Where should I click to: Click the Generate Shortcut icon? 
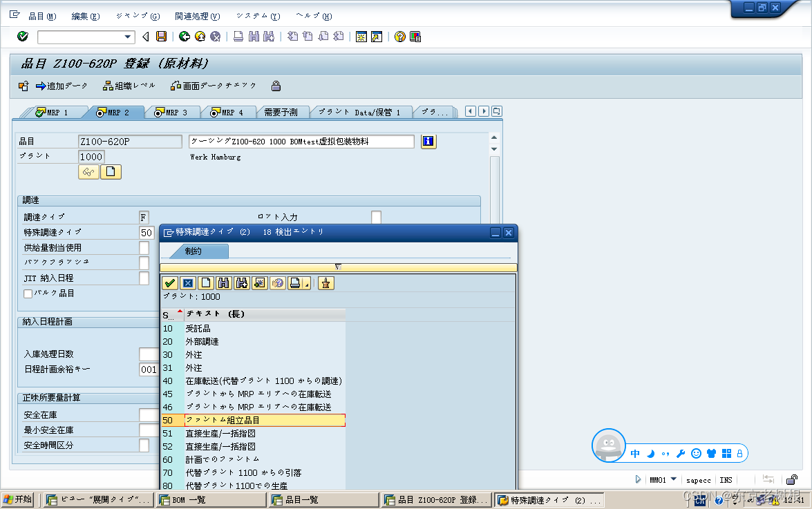[x=377, y=36]
